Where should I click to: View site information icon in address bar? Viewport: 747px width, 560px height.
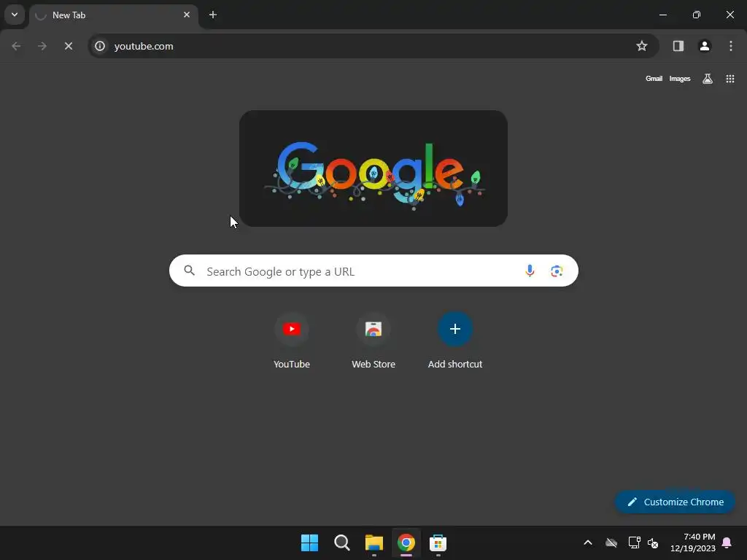coord(100,46)
